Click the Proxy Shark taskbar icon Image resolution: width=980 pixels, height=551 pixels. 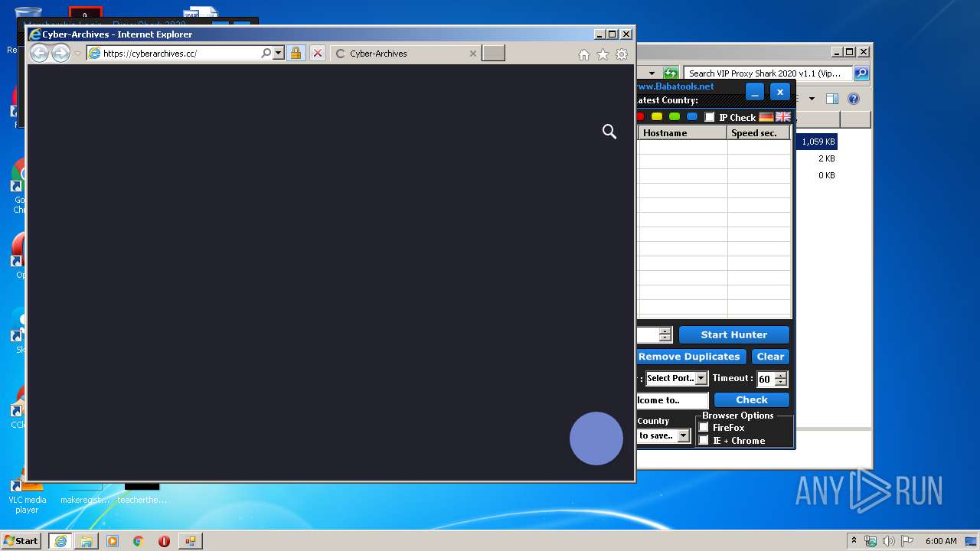tap(190, 541)
